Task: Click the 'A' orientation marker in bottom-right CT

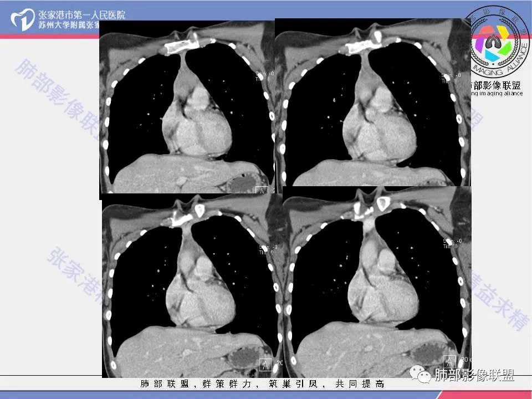Action: point(449,361)
